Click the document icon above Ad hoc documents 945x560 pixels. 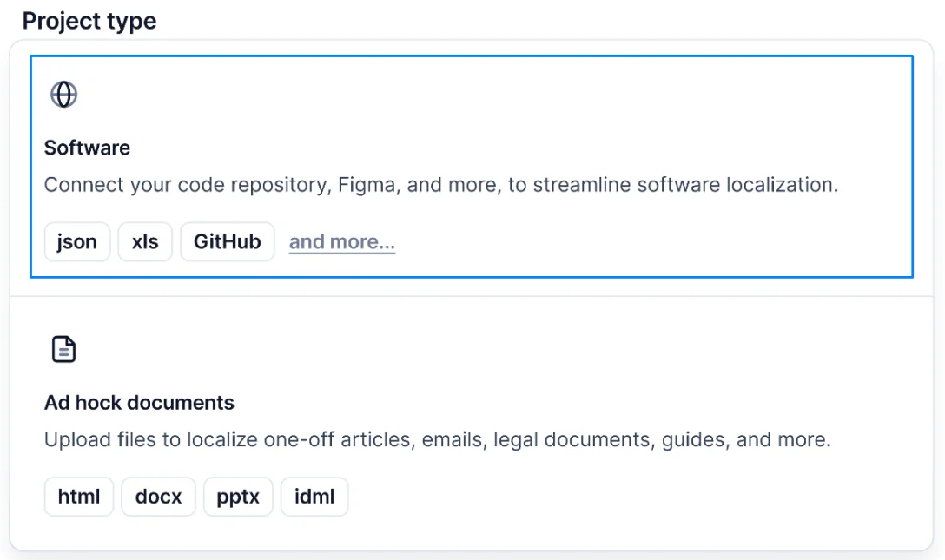point(64,350)
